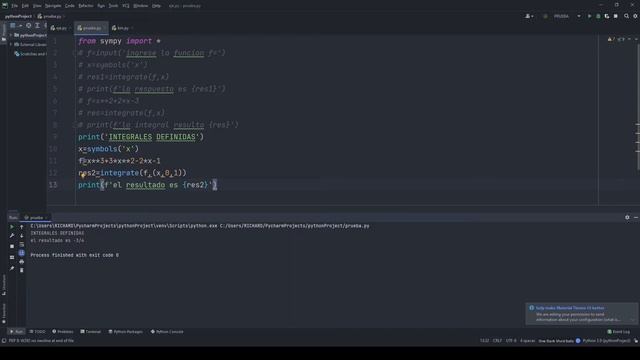Screen dimensions: 640x360
Task: Click the collapse-all icon in project toolbar
Action: click(37, 25)
